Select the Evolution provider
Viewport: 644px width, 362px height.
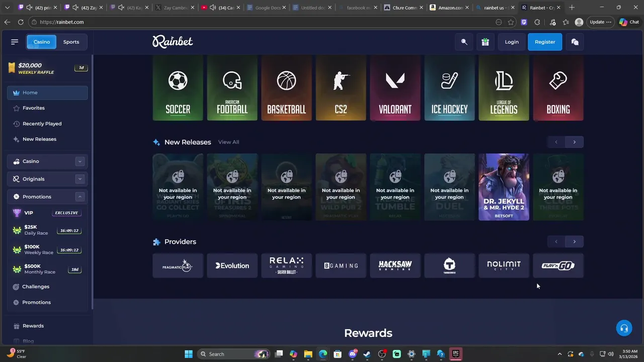tap(232, 265)
